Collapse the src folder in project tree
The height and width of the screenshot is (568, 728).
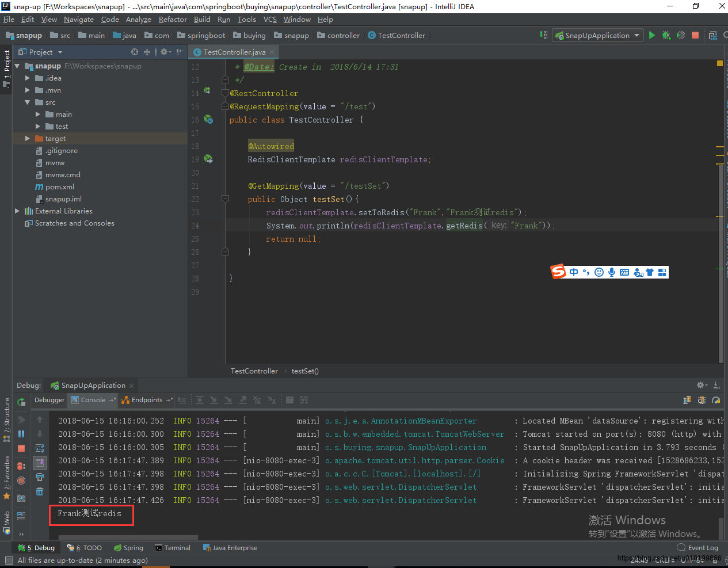(x=27, y=102)
